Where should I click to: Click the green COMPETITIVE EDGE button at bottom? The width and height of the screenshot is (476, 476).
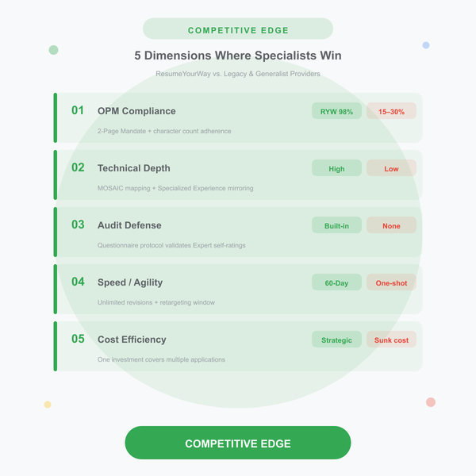[238, 443]
